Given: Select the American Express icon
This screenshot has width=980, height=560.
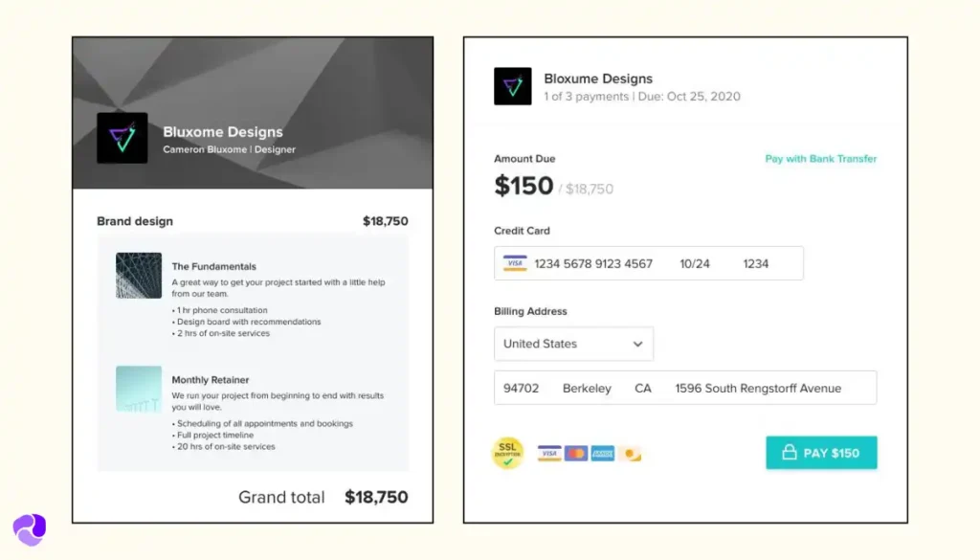Looking at the screenshot, I should pos(602,453).
